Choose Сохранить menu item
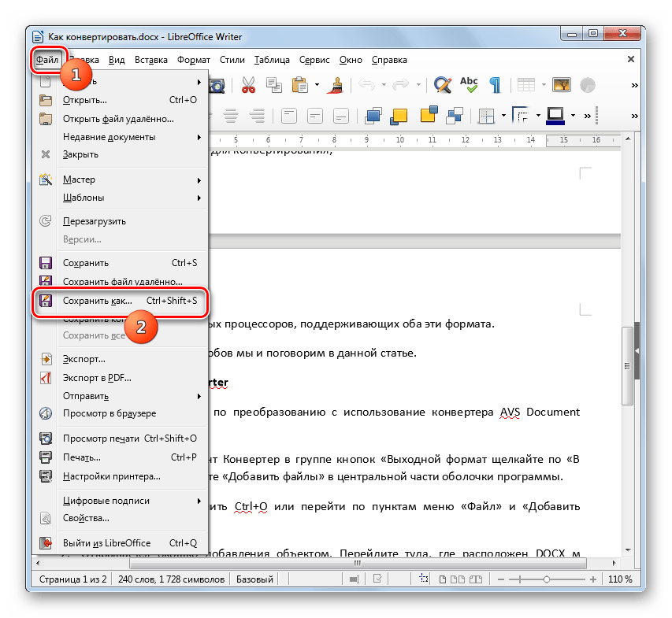Screen dimensions: 672x618 [120, 263]
